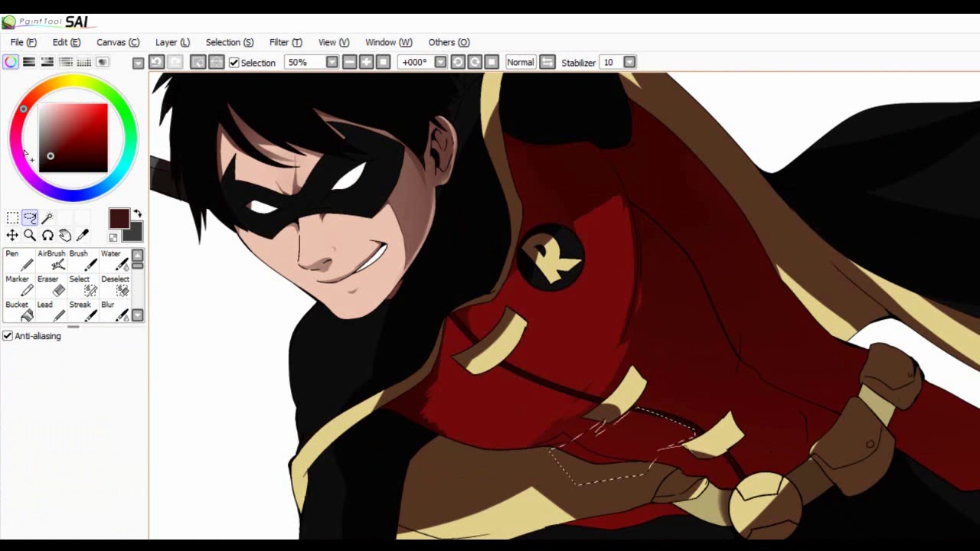Rotate canvas counterclockwise button

pos(458,62)
